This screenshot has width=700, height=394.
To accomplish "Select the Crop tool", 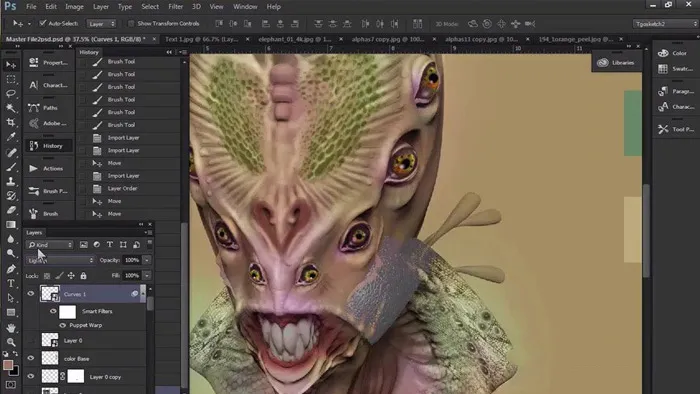I will (x=11, y=122).
